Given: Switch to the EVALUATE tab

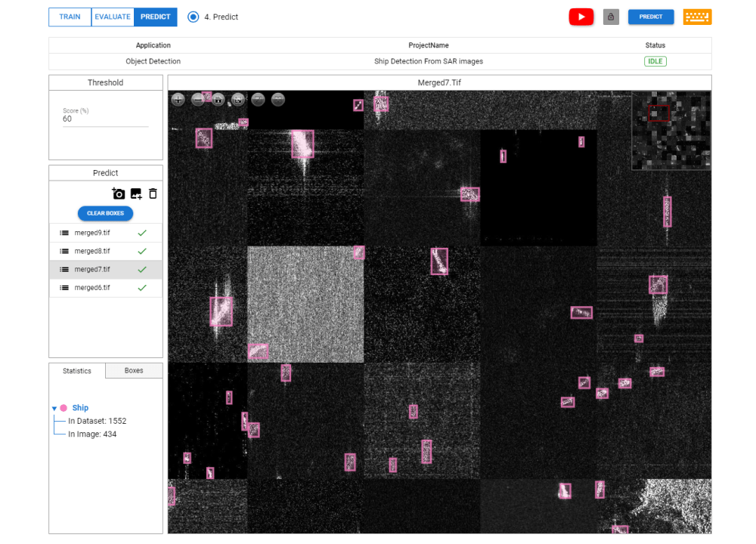Looking at the screenshot, I should pos(112,17).
